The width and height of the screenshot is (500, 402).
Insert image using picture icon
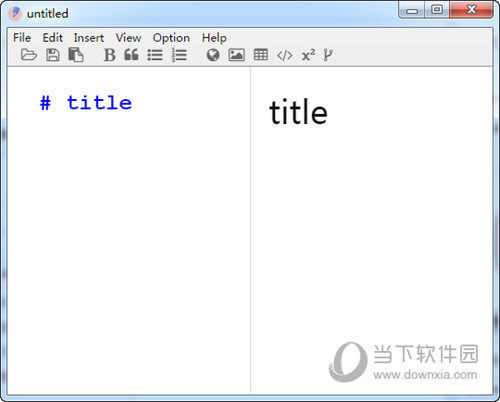(236, 55)
